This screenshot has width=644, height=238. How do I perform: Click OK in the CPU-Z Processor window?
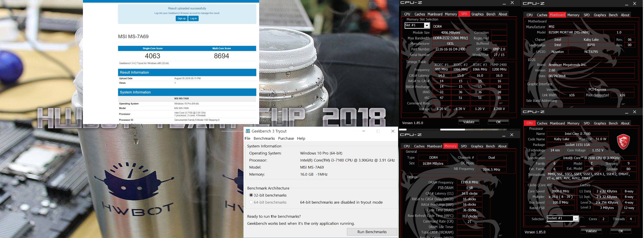[x=621, y=231]
